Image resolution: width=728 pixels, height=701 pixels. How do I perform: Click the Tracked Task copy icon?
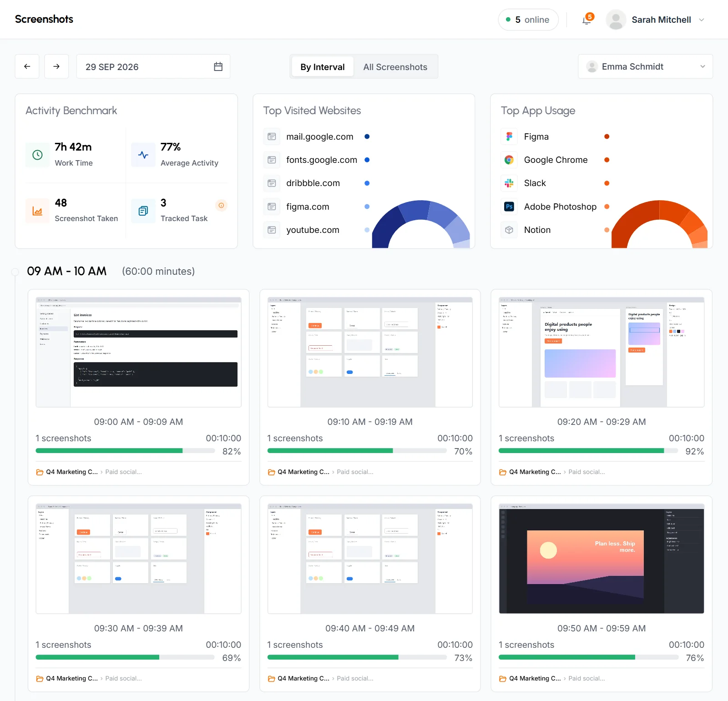(143, 211)
